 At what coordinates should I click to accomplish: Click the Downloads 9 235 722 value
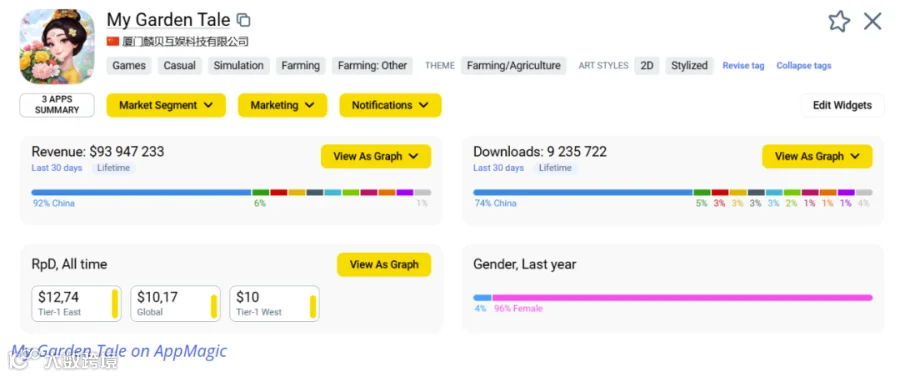click(577, 151)
